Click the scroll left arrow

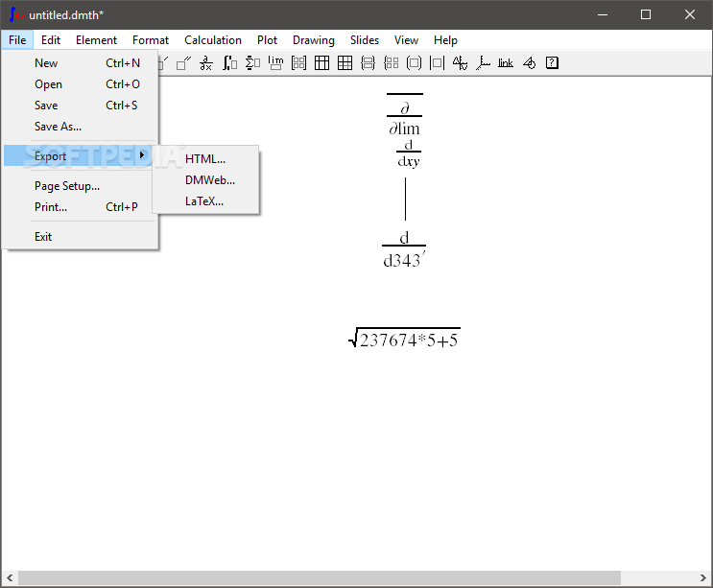click(9, 578)
